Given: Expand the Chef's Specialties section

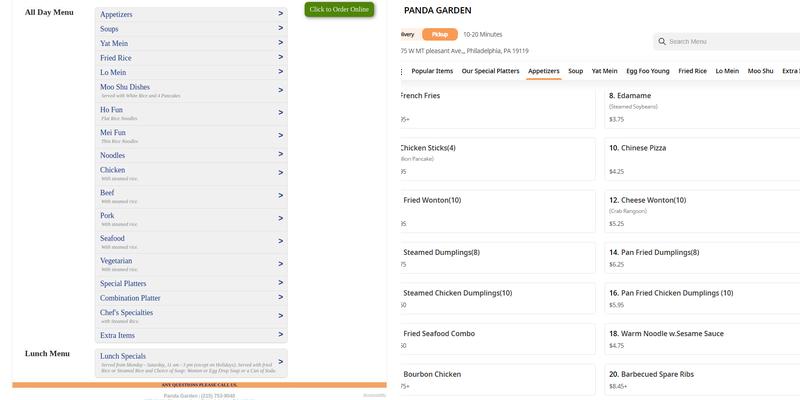Looking at the screenshot, I should click(191, 316).
